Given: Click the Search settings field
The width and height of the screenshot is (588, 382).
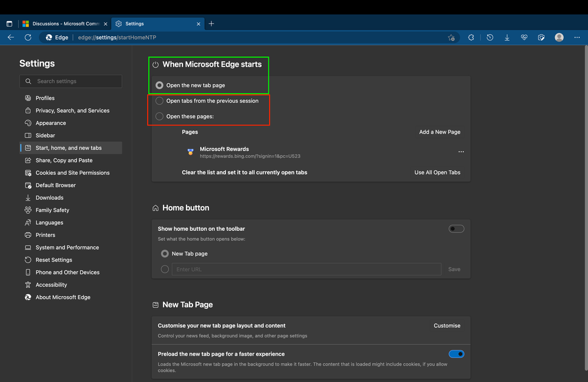Looking at the screenshot, I should click(x=71, y=81).
